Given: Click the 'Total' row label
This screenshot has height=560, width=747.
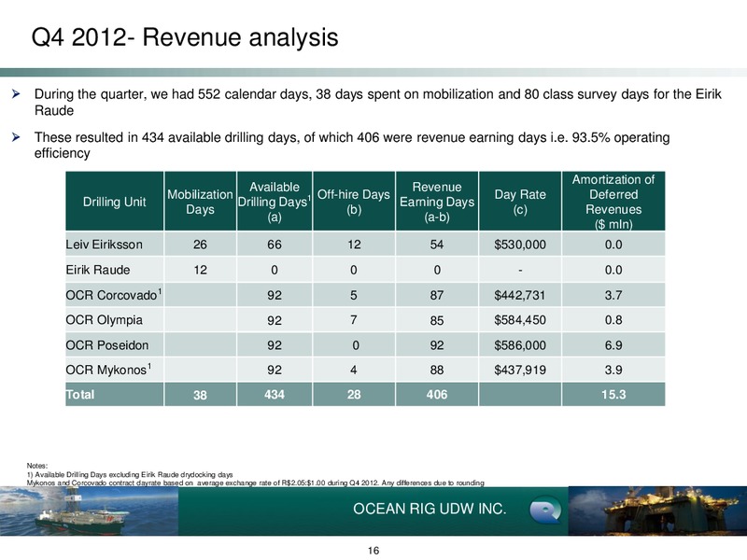Looking at the screenshot, I should click(x=80, y=394).
